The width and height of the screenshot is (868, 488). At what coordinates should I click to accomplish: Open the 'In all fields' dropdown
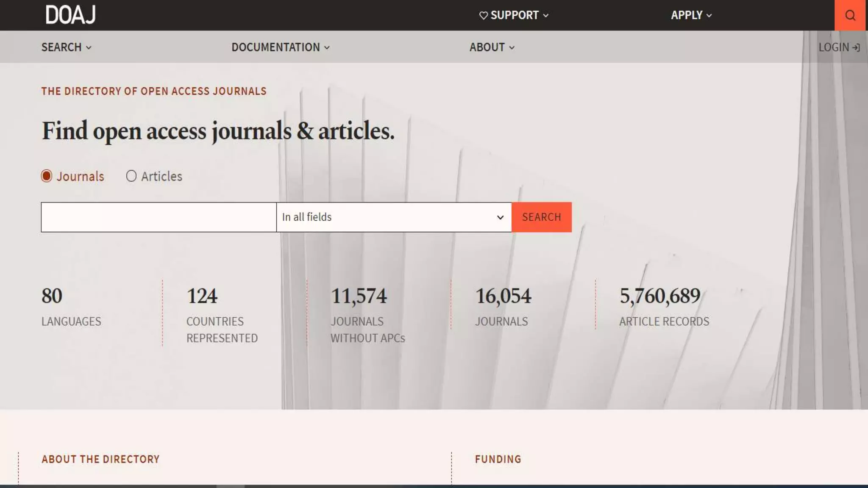pos(393,217)
